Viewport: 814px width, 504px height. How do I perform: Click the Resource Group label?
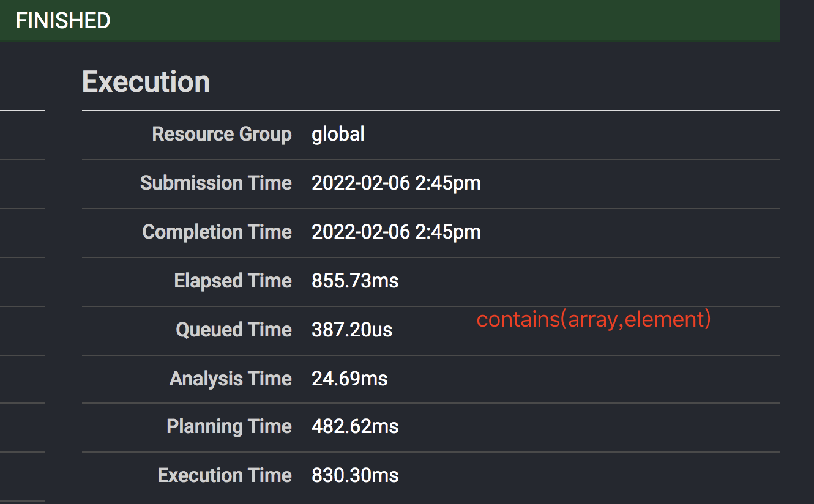[222, 134]
